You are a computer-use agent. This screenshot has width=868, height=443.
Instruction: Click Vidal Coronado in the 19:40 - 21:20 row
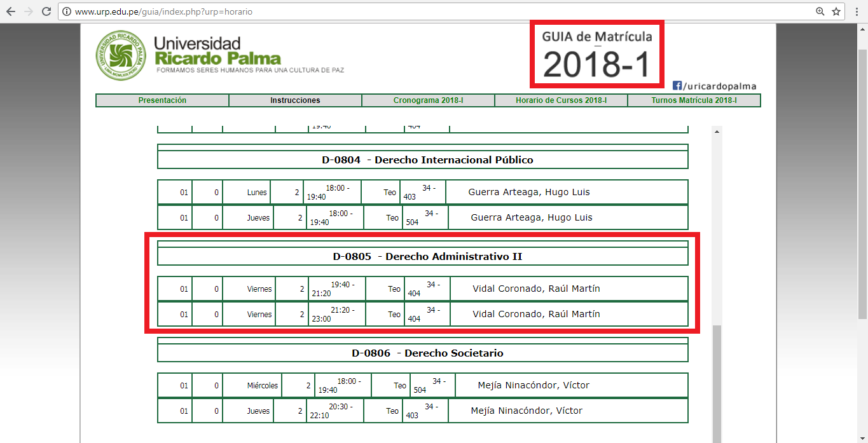click(536, 289)
